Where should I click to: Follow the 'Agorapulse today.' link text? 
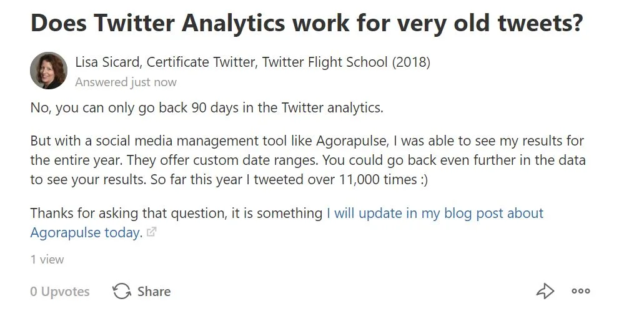click(x=86, y=233)
